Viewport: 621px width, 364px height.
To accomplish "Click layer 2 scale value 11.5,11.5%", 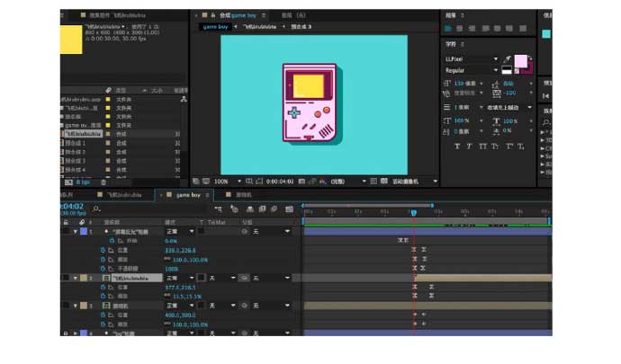I will point(187,297).
